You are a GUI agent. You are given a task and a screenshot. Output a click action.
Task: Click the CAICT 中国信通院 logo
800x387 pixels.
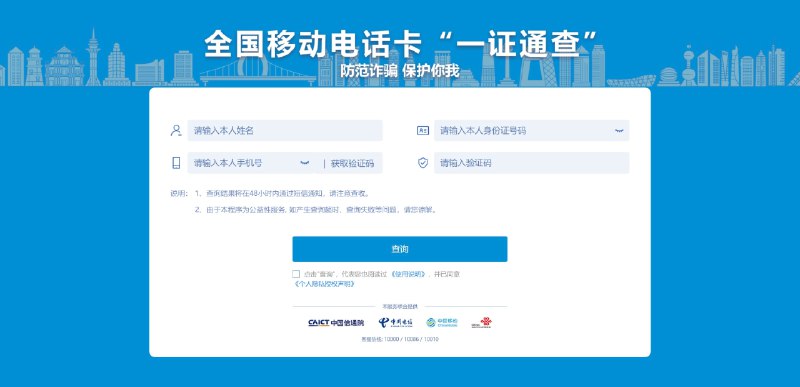[x=336, y=323]
